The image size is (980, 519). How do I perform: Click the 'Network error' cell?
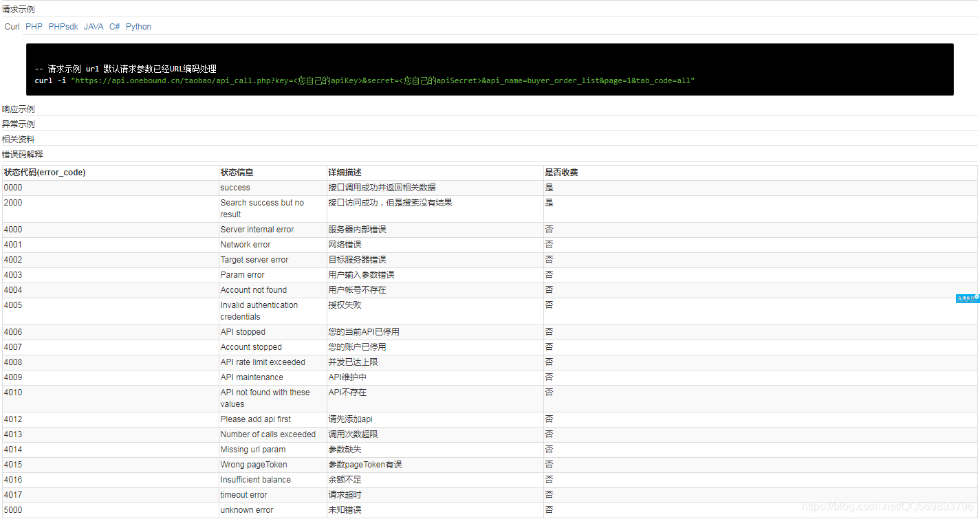tap(272, 245)
